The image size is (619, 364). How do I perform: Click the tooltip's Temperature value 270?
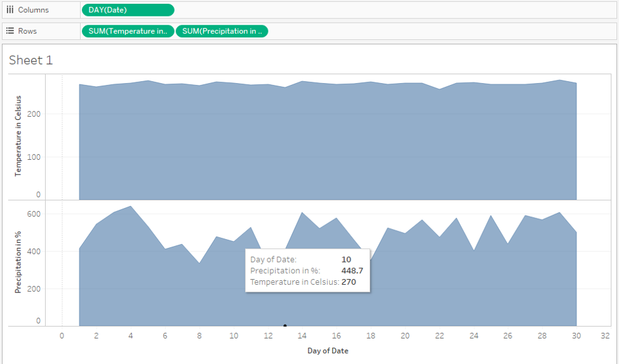click(349, 282)
